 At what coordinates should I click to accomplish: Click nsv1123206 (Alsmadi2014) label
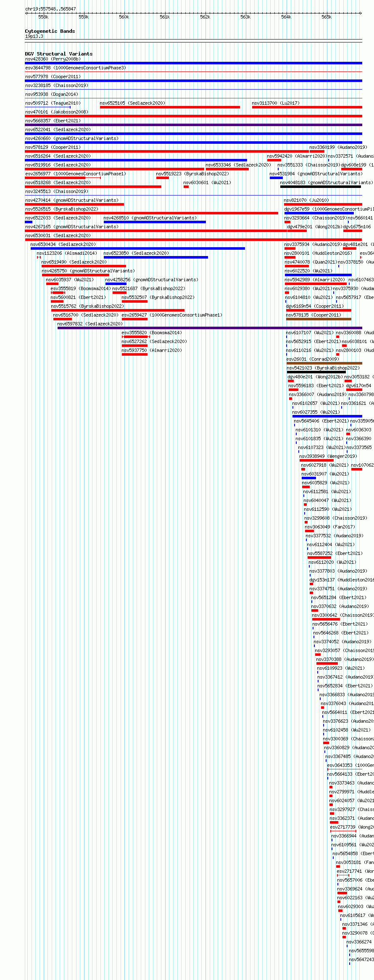click(67, 254)
